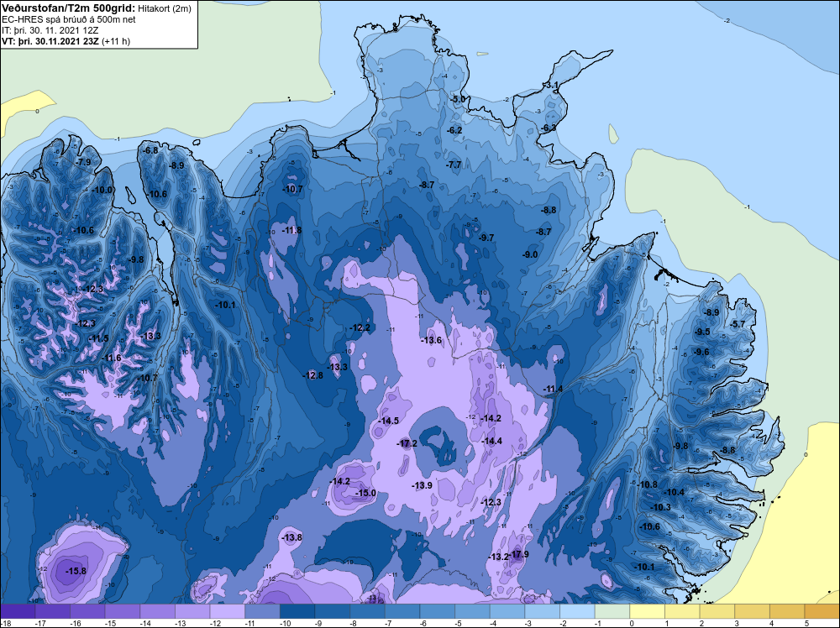Click the line "EC-HRES spá brúuð á 500m net"
This screenshot has height=628, width=840.
coord(69,20)
